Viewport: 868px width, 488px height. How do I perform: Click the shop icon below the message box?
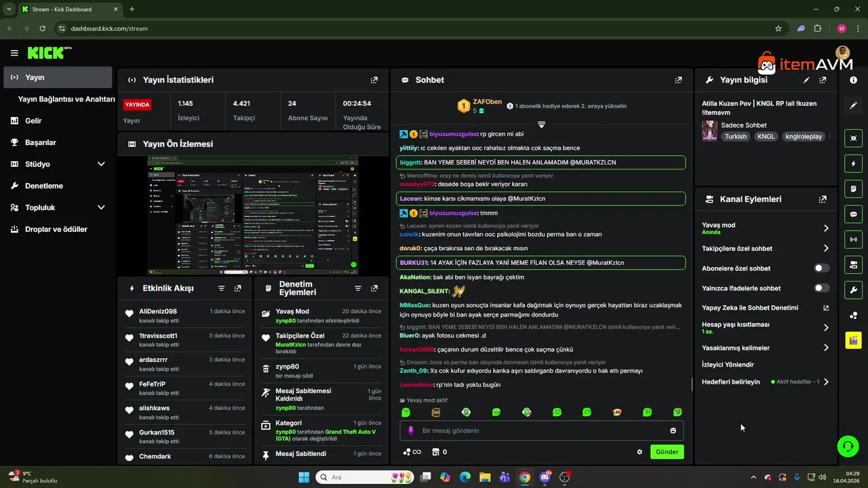pos(435,452)
